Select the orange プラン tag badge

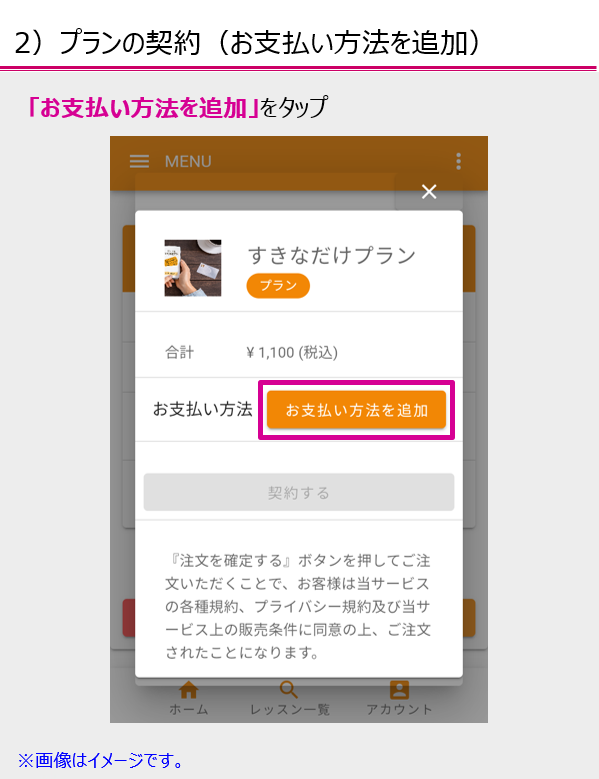(278, 286)
